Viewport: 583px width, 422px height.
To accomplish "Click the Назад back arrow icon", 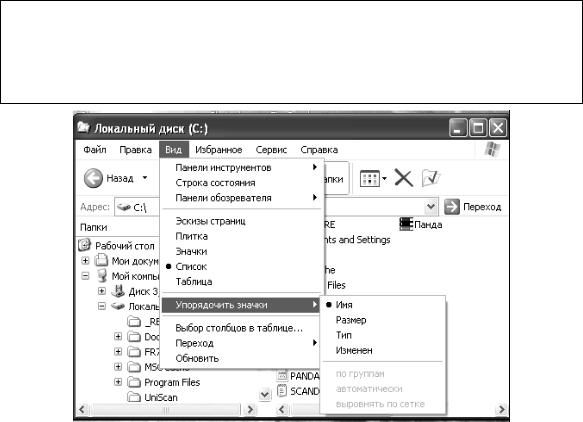I will pyautogui.click(x=93, y=178).
